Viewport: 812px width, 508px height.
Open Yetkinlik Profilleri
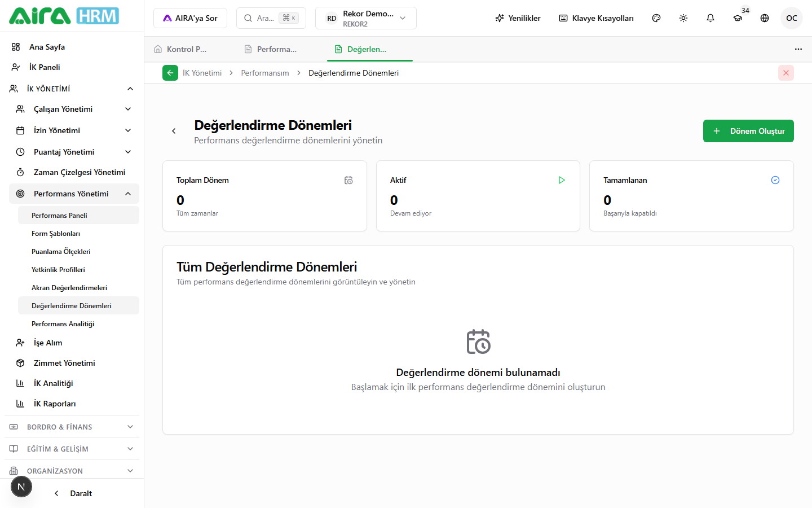[x=78, y=269]
